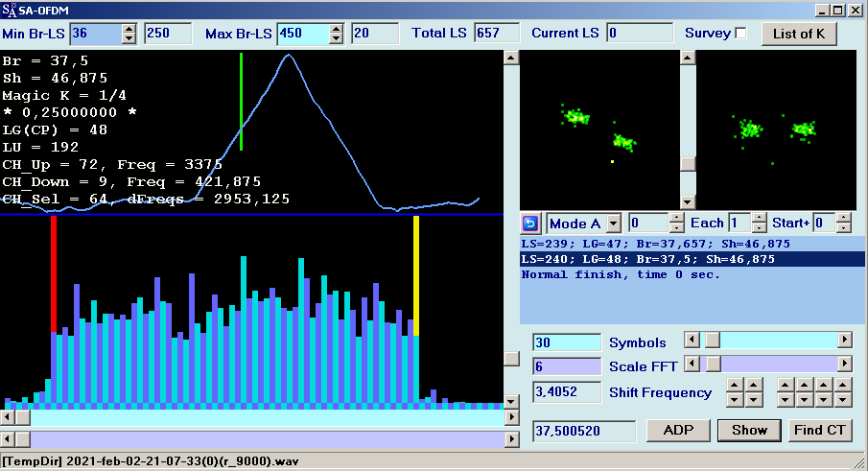Click the Scale FFT slider left arrow

tap(692, 364)
